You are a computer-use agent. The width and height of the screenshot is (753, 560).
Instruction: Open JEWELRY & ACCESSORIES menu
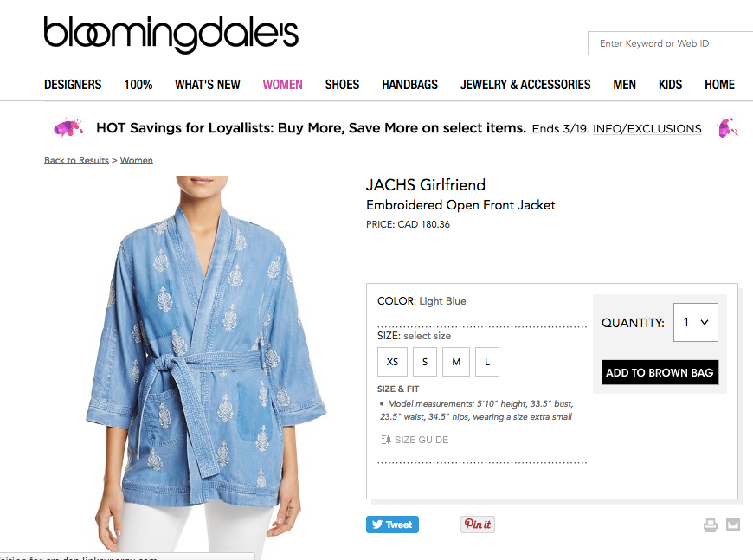click(525, 85)
